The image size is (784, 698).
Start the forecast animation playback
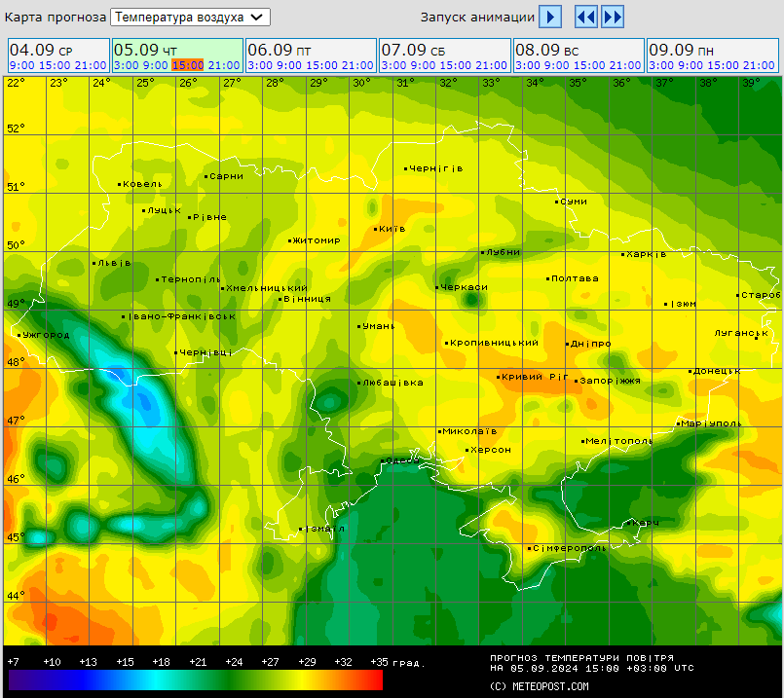point(551,17)
